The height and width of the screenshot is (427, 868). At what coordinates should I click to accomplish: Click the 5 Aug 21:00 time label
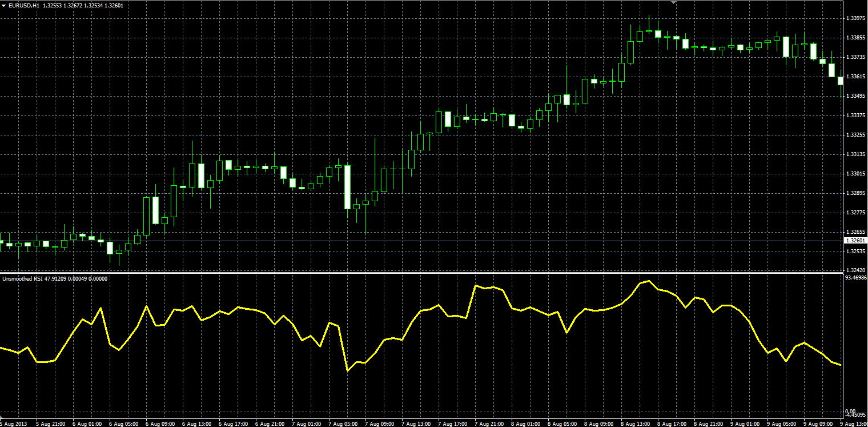tap(50, 424)
